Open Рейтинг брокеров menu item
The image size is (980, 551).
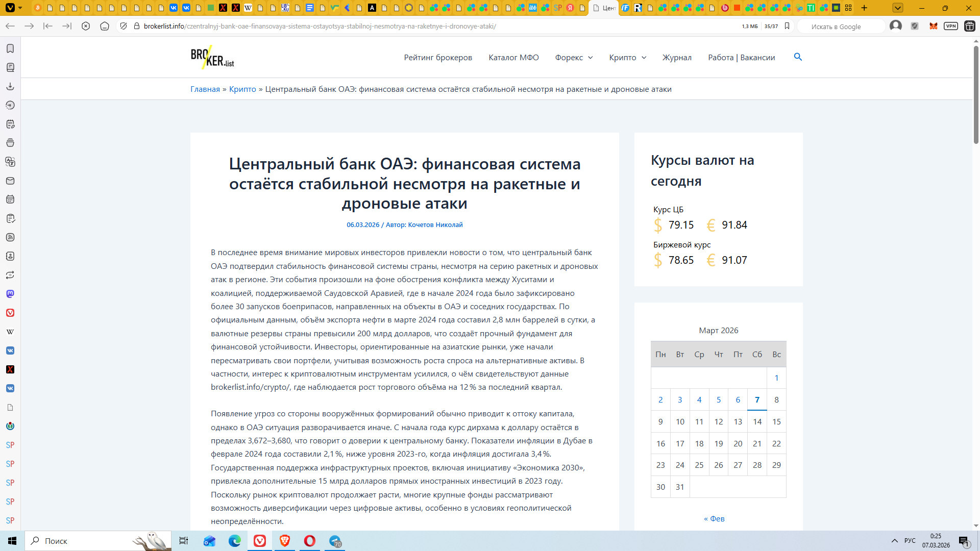(438, 58)
